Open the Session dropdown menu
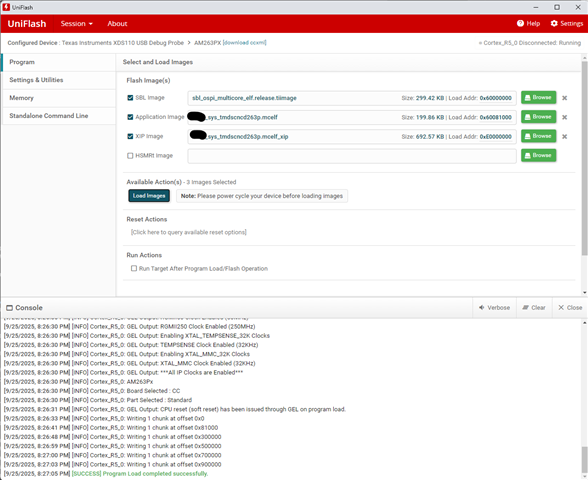Viewport: 588px width, 480px height. (x=76, y=24)
